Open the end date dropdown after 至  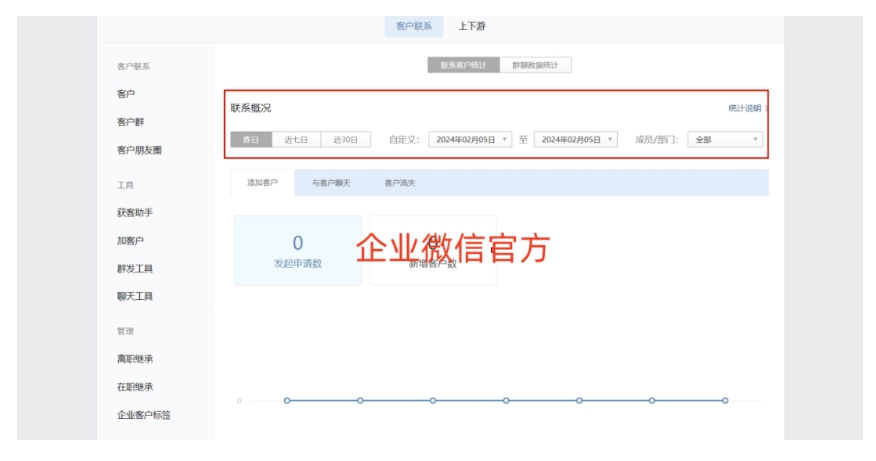click(576, 140)
